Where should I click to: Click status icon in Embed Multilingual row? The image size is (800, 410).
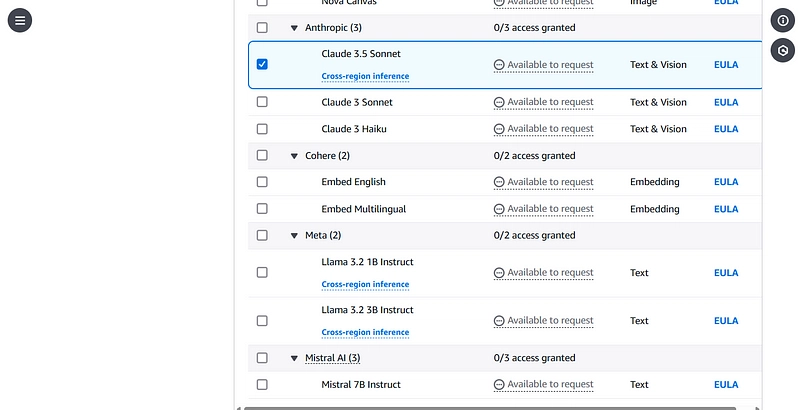(x=499, y=209)
